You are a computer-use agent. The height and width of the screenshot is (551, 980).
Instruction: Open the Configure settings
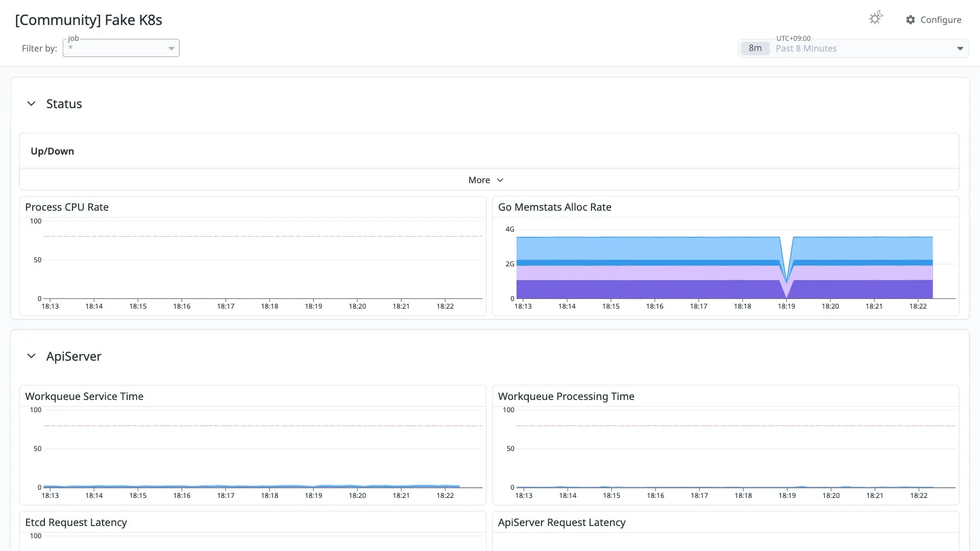click(x=934, y=20)
